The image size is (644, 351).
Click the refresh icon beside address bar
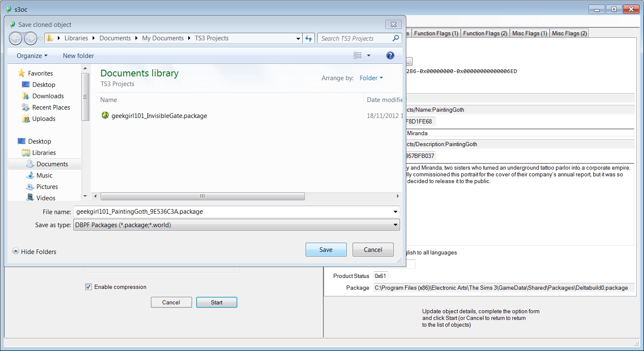(309, 39)
